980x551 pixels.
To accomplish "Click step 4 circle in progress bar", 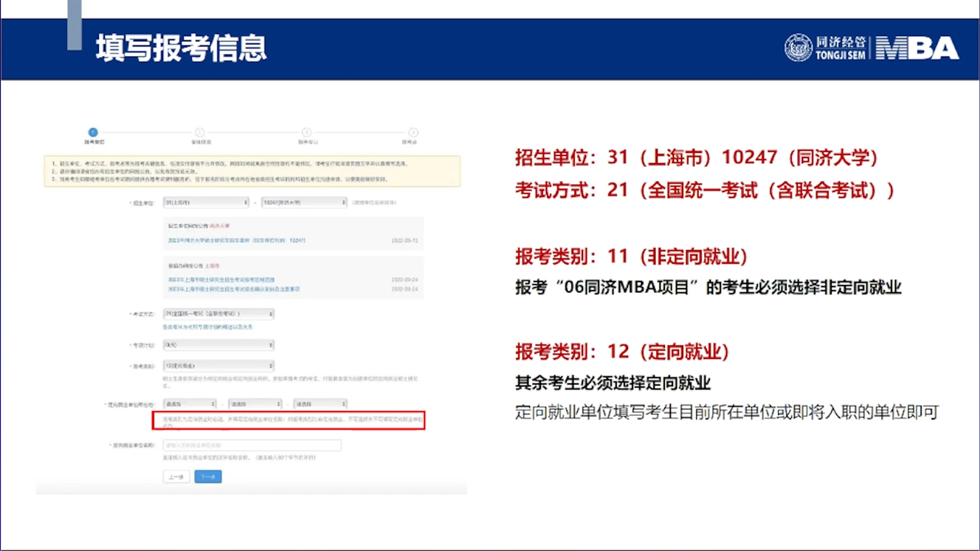I will (x=413, y=132).
